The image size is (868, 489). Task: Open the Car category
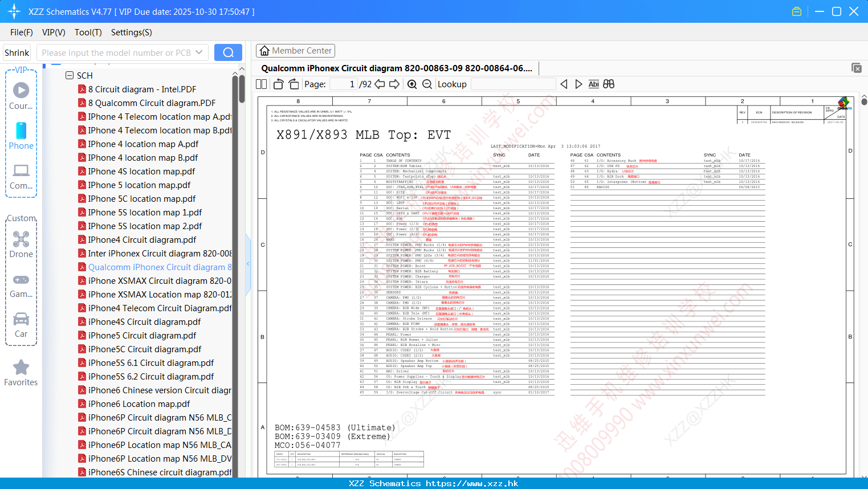(21, 325)
